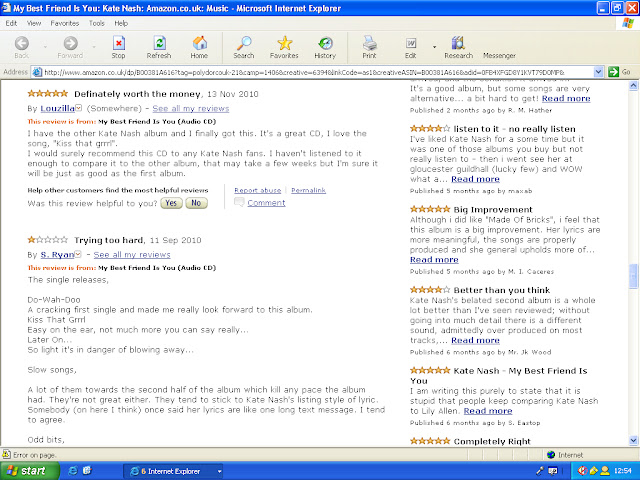
Task: Open the Tools menu
Action: 97,23
